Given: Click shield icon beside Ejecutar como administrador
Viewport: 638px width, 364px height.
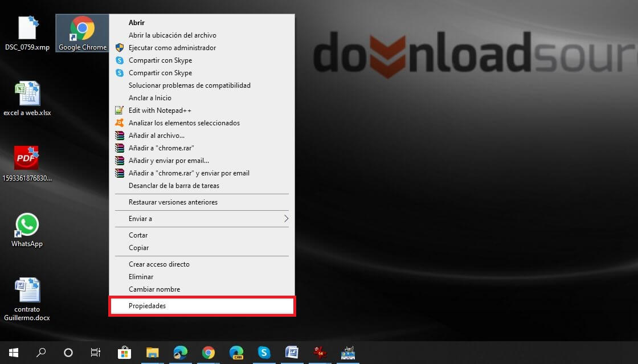Looking at the screenshot, I should [x=119, y=48].
